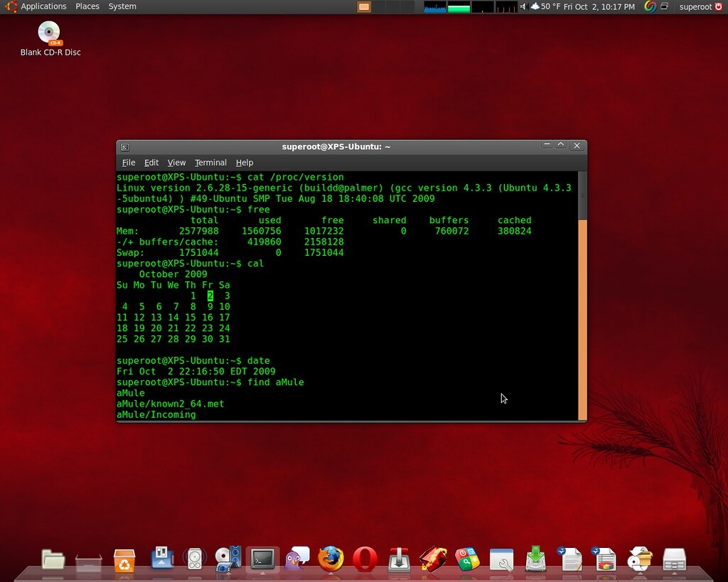Click the green memory monitor graph
The height and width of the screenshot is (582, 728).
coord(459,6)
